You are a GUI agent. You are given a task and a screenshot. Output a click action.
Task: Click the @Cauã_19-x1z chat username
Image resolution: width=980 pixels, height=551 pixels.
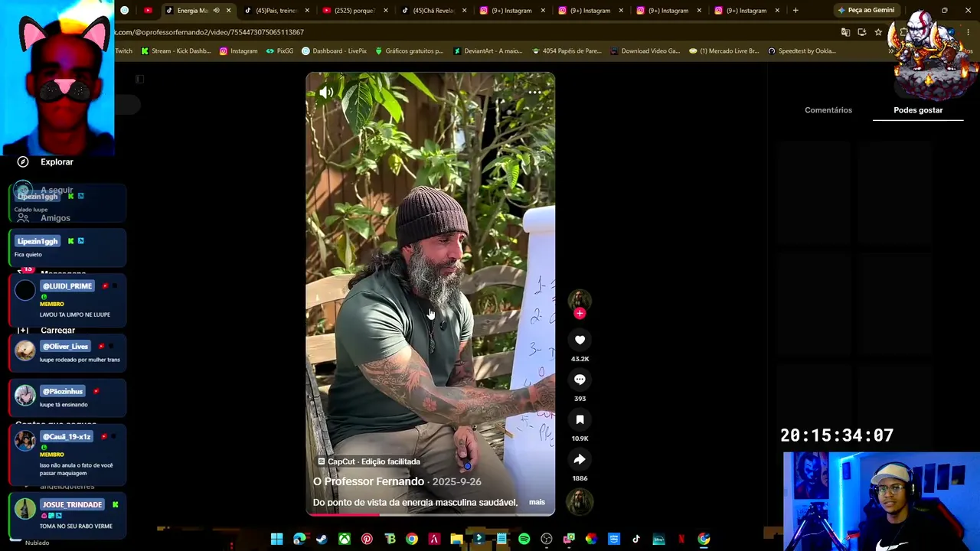pos(67,437)
